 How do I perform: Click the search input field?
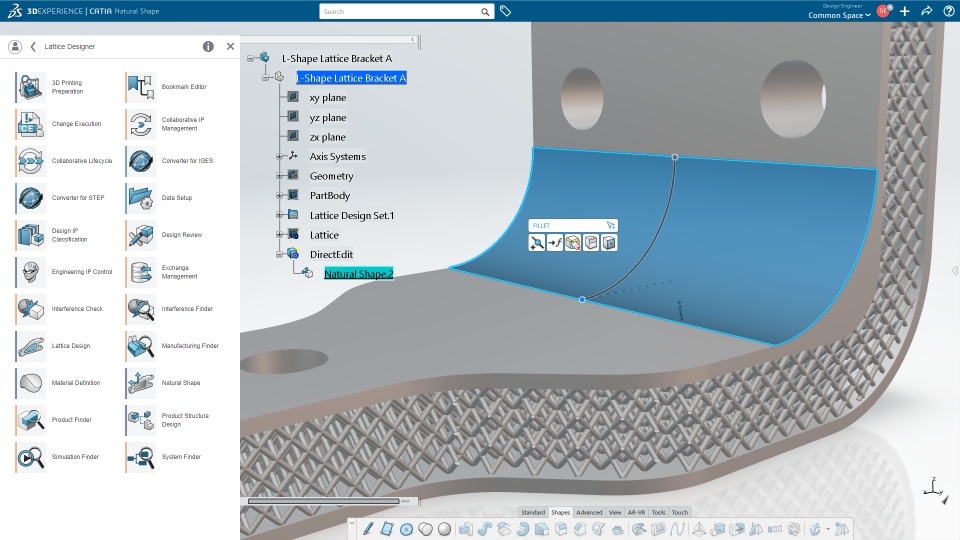click(399, 12)
